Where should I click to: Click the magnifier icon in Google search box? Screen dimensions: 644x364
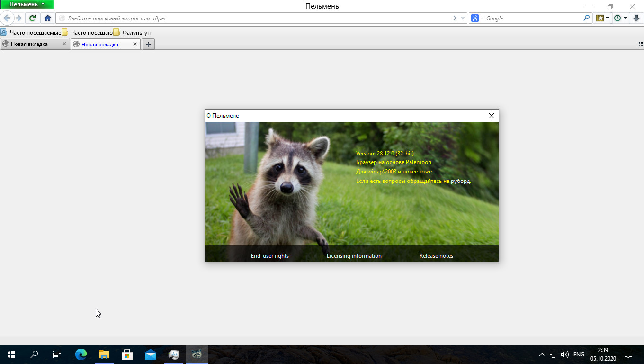point(587,18)
